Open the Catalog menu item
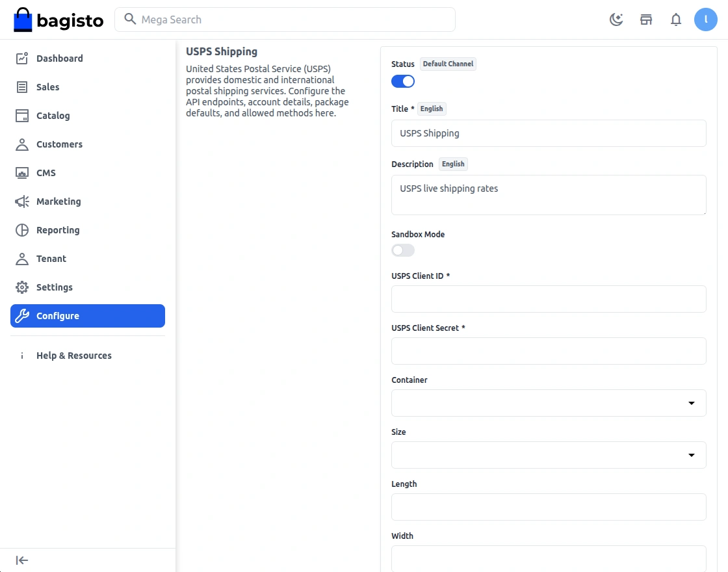 tap(87, 116)
